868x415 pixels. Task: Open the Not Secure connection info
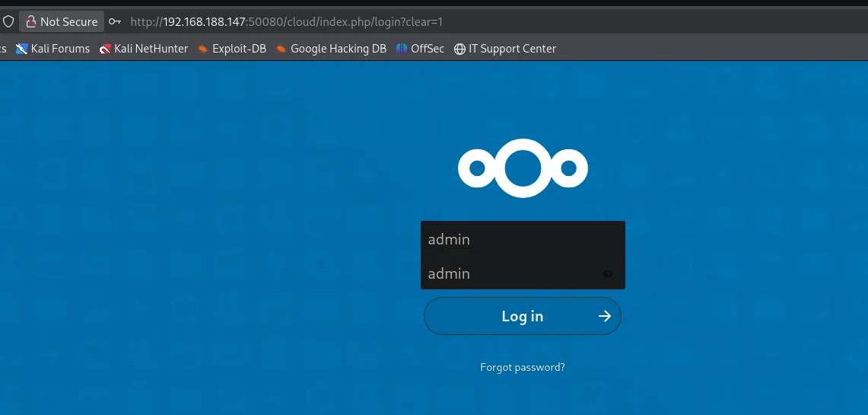(x=62, y=21)
